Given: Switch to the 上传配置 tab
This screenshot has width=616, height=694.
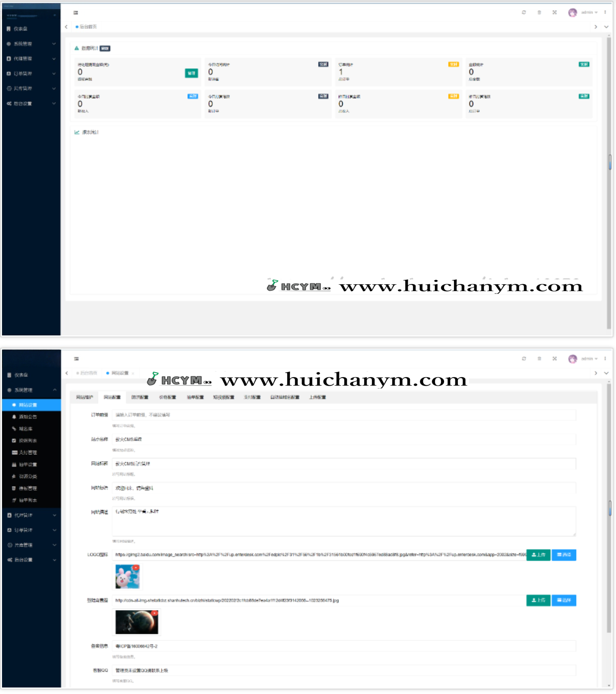Looking at the screenshot, I should click(317, 397).
